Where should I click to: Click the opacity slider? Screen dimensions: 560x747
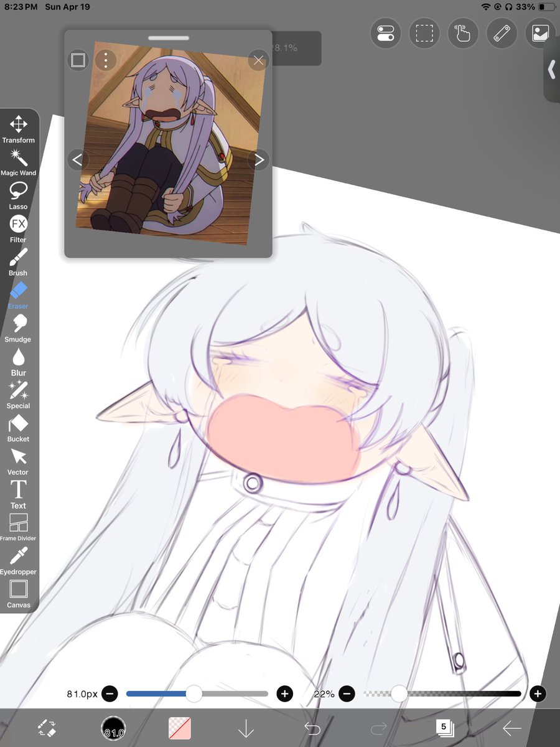(442, 693)
